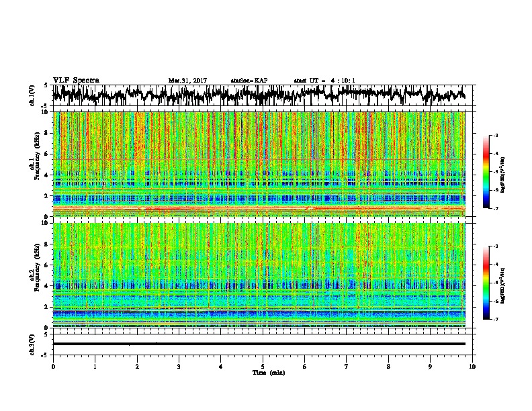Image resolution: width=532 pixels, height=411 pixels.
Task: Click time-axis tick label "1"
Action: [95, 367]
